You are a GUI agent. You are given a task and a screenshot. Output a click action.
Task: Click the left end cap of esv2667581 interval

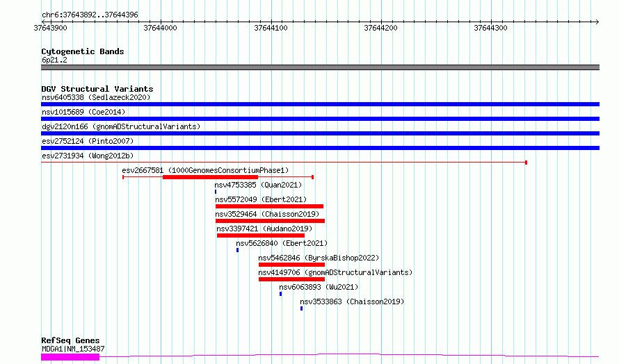123,177
